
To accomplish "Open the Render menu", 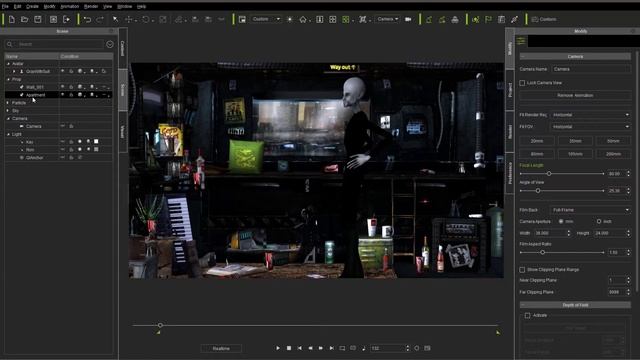I will click(x=91, y=7).
